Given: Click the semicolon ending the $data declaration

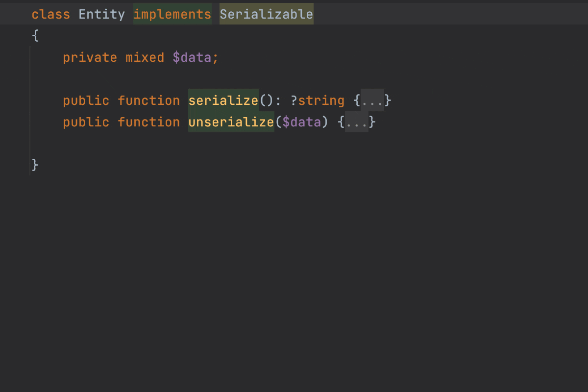Looking at the screenshot, I should coord(216,57).
